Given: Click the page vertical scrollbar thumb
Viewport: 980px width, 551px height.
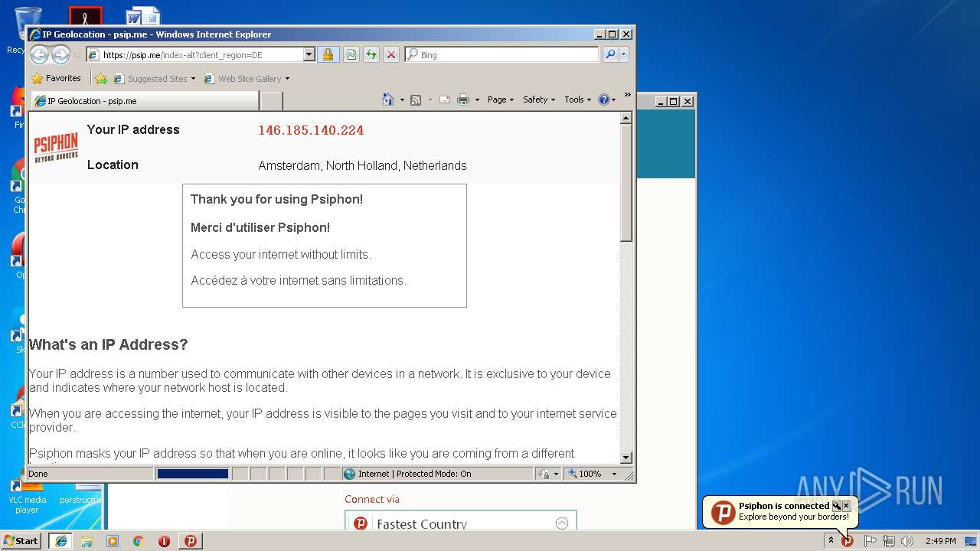Looking at the screenshot, I should pos(626,183).
